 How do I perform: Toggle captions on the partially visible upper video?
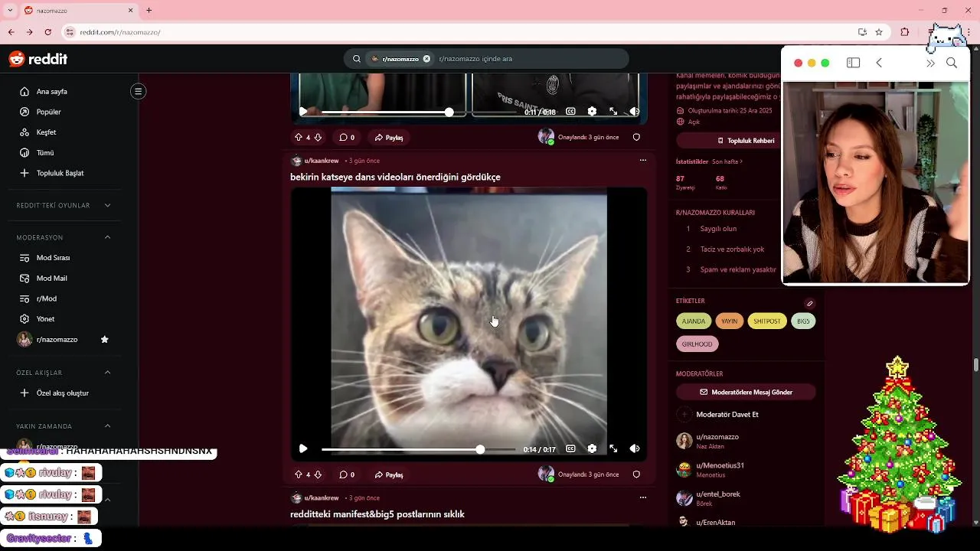pos(570,111)
